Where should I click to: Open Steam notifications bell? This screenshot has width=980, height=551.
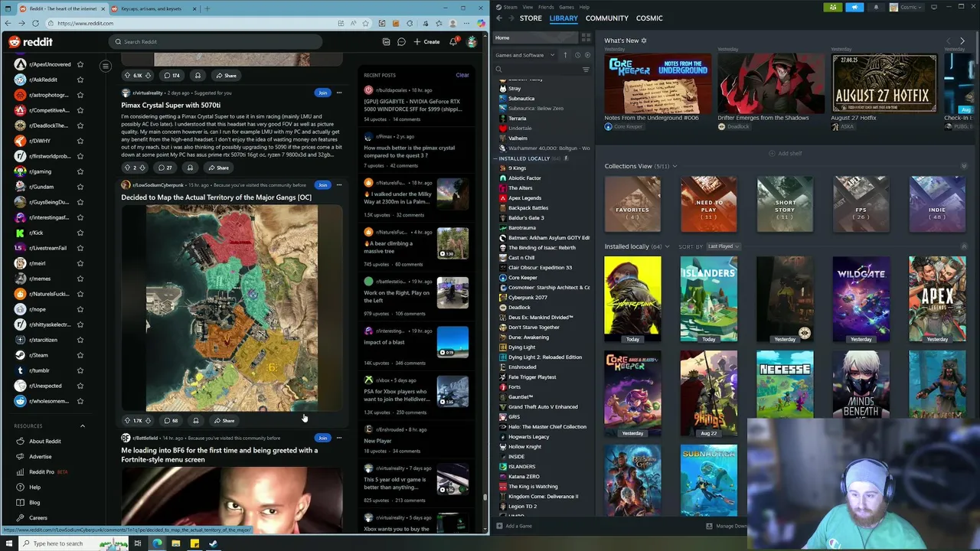[x=876, y=7]
